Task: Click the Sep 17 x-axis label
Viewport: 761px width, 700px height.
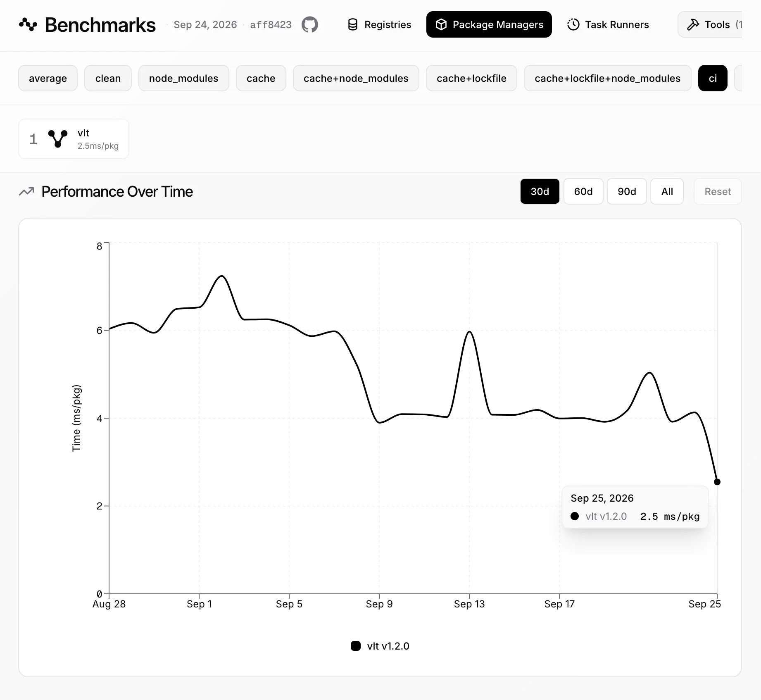Action: 559,604
